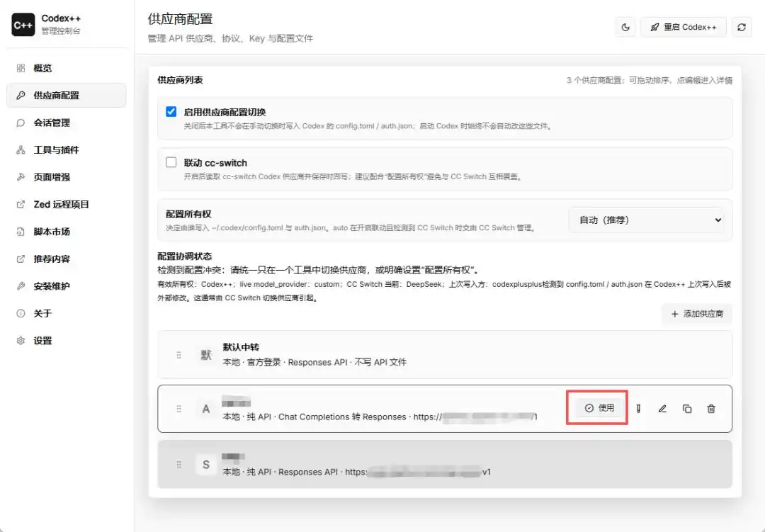765x532 pixels.
Task: Open Zed 远程项目 sidebar item
Action: click(x=67, y=205)
